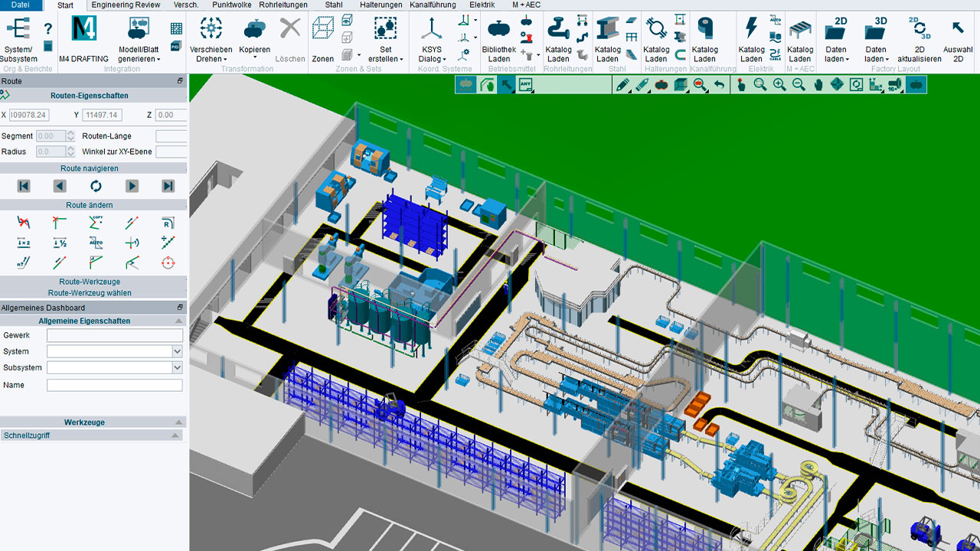Open the System dropdown in dashboard
980x551 pixels.
(x=178, y=351)
